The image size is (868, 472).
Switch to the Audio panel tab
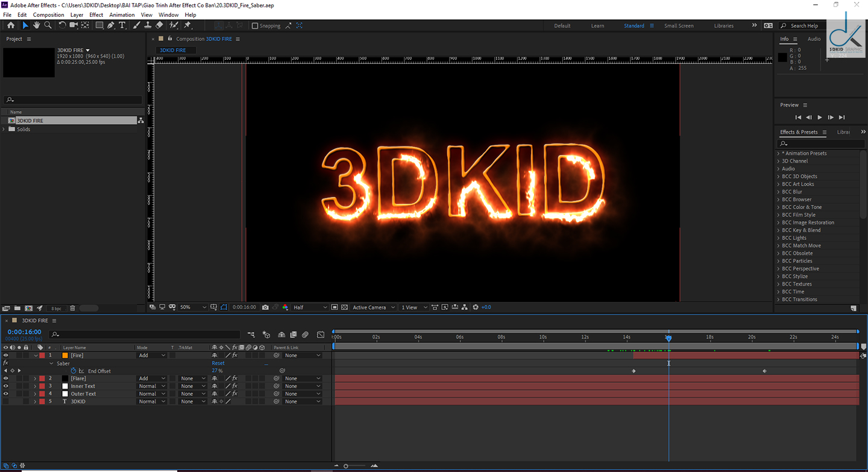pyautogui.click(x=814, y=39)
